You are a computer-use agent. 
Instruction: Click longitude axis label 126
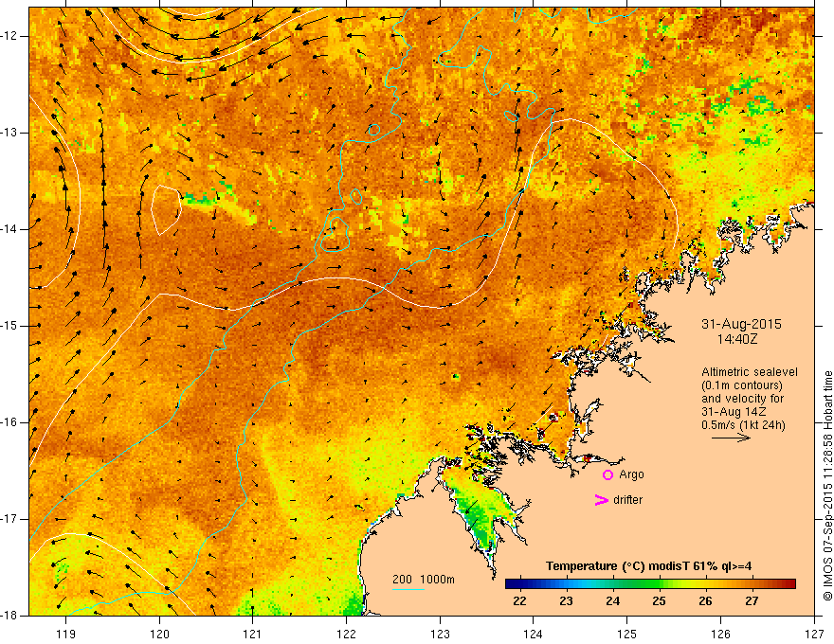tap(720, 634)
